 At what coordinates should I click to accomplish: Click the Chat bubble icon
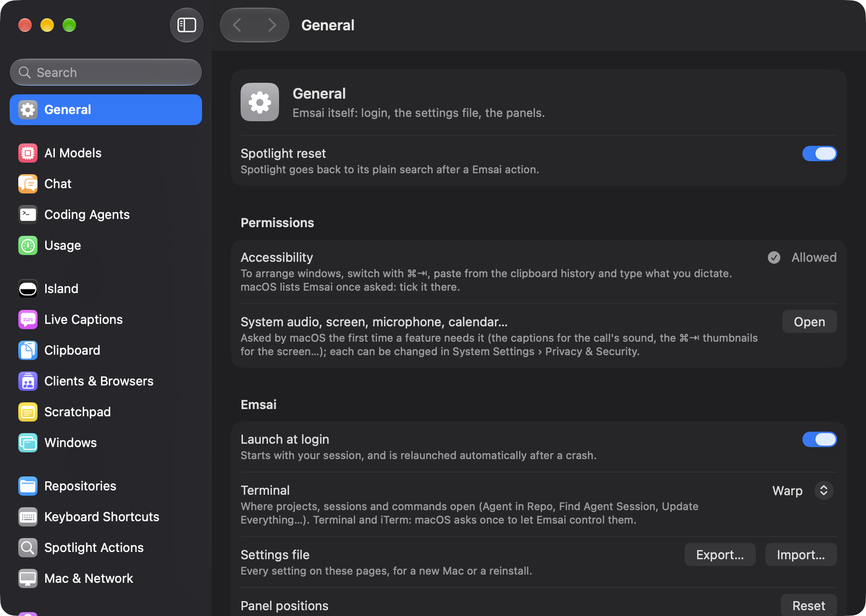(x=28, y=184)
